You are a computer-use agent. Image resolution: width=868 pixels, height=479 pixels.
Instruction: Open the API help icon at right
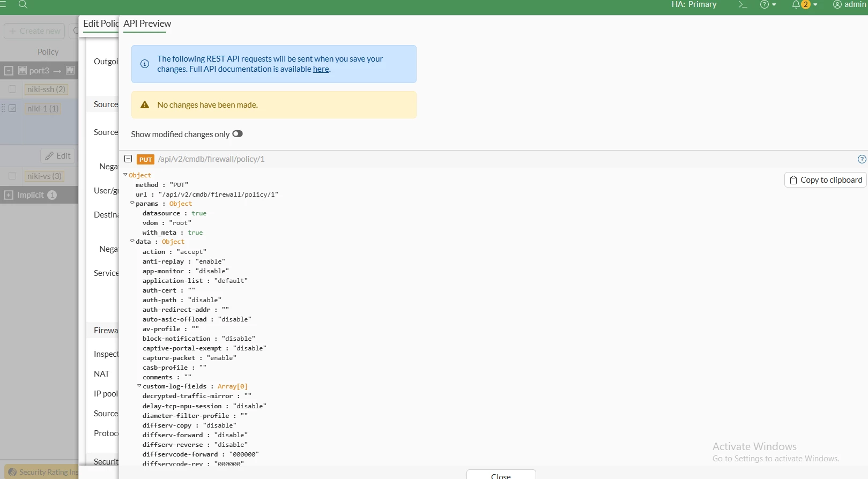pyautogui.click(x=862, y=159)
